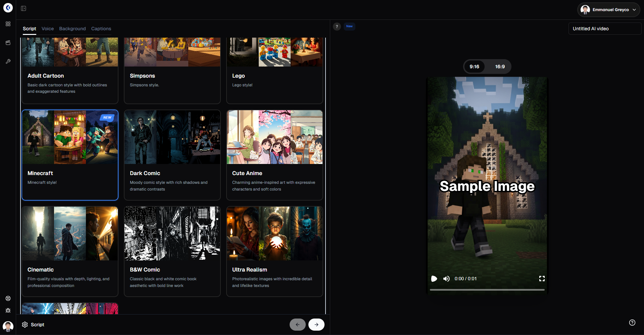Edit the Untitled AI video title field
644x335 pixels.
tap(605, 29)
